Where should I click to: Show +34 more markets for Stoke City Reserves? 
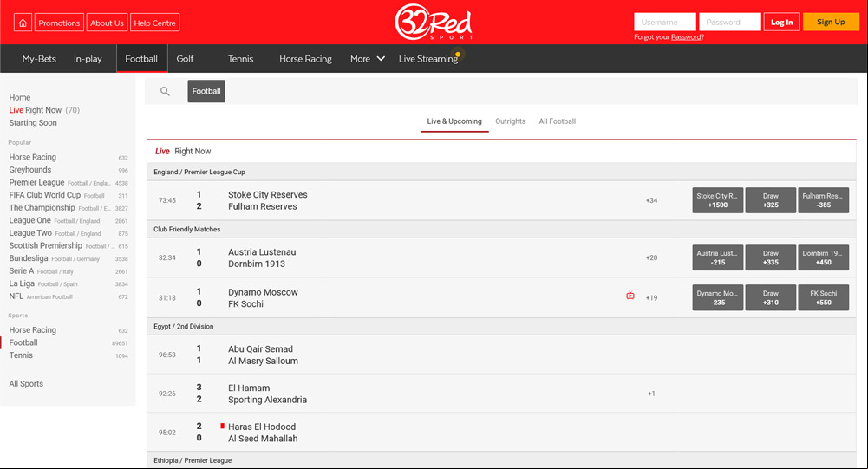pos(651,200)
